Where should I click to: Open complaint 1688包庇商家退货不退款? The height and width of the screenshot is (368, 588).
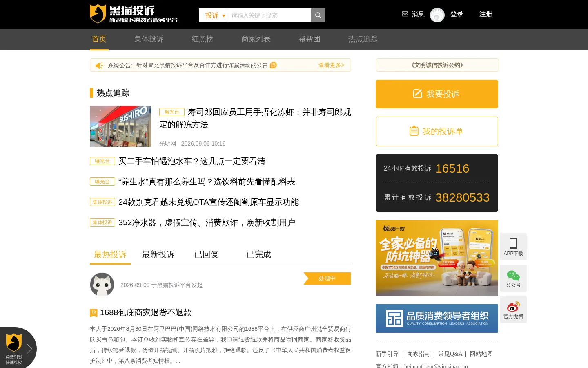pos(146,312)
